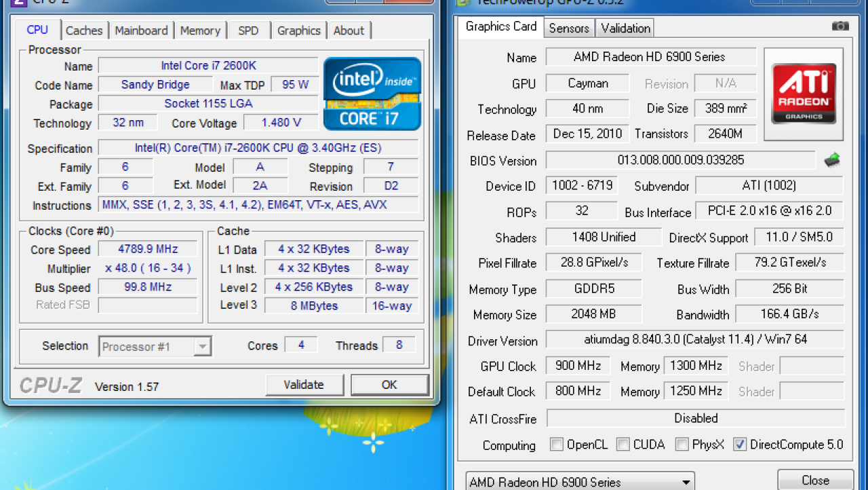
Task: Uncheck the DirectCompute 5.0 checkbox
Action: 740,445
